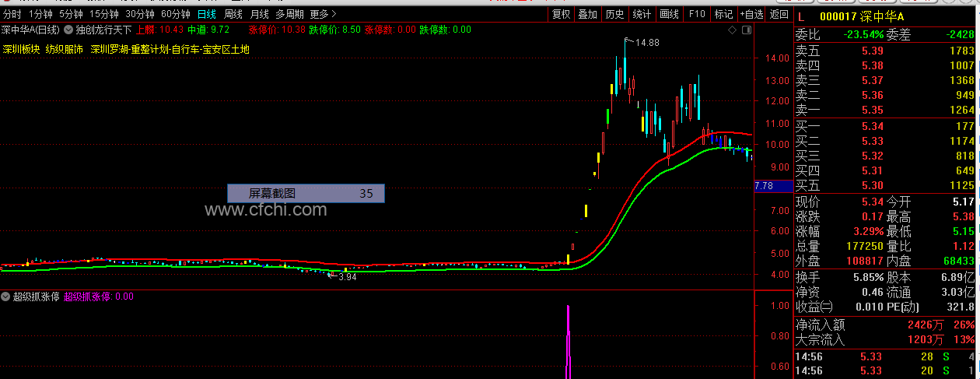Click the 返回 back button
This screenshot has height=379, width=980.
779,14
